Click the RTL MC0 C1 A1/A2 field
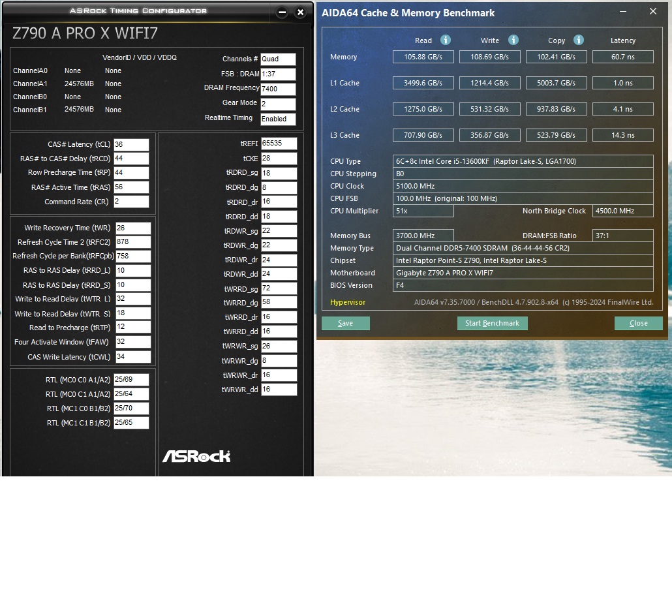The width and height of the screenshot is (672, 616). click(131, 394)
